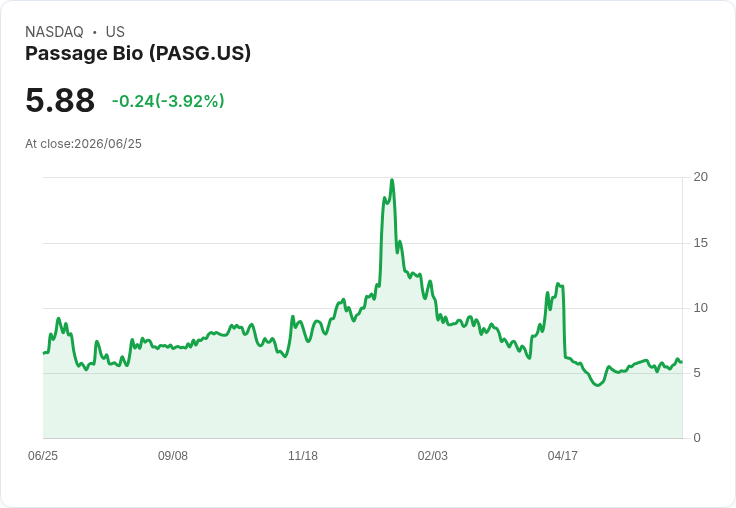Click the 20 y-axis price label

click(700, 177)
